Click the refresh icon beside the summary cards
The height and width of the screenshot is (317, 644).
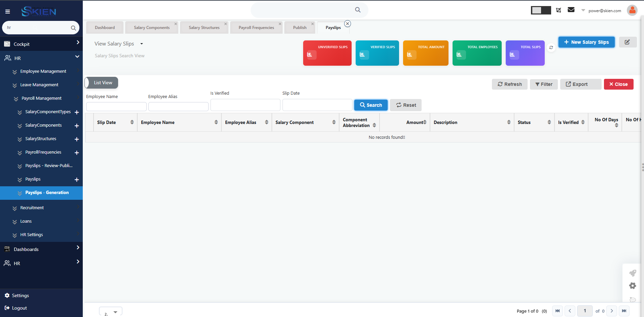coord(551,47)
